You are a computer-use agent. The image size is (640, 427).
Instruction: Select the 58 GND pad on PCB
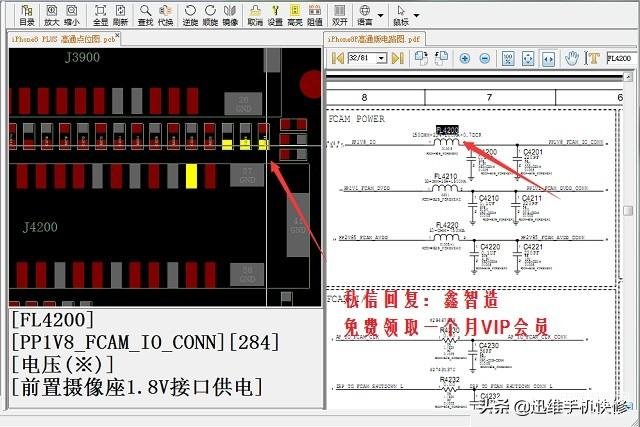(x=247, y=274)
